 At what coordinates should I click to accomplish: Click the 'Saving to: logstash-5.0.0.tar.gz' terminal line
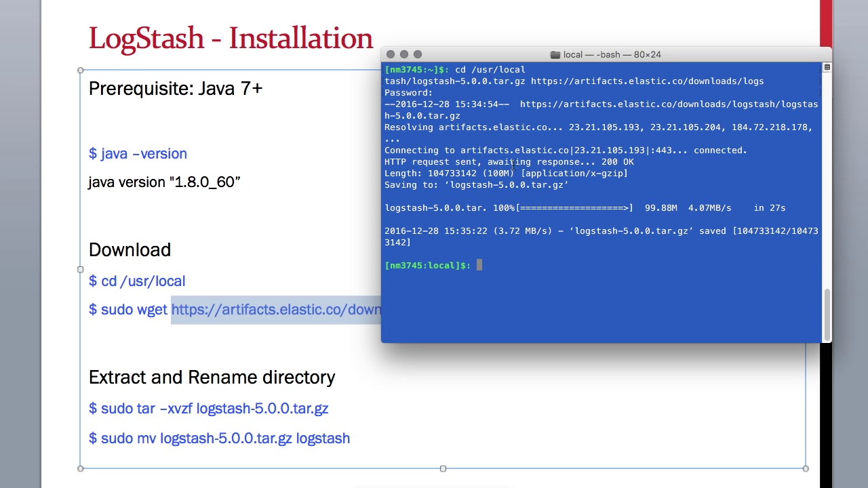476,185
